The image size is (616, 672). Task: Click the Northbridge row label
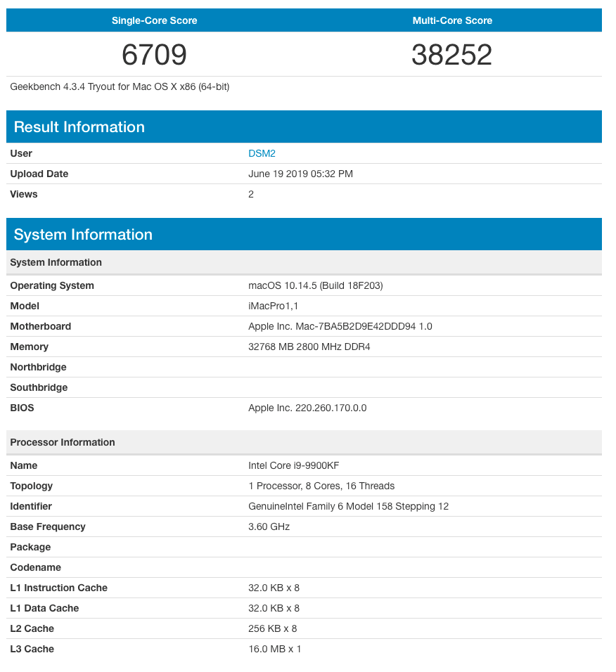point(38,368)
